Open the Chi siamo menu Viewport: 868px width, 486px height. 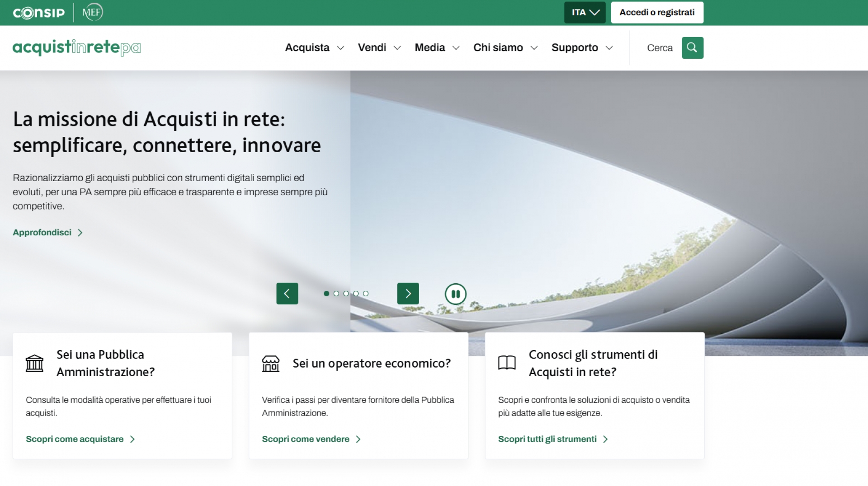click(505, 48)
